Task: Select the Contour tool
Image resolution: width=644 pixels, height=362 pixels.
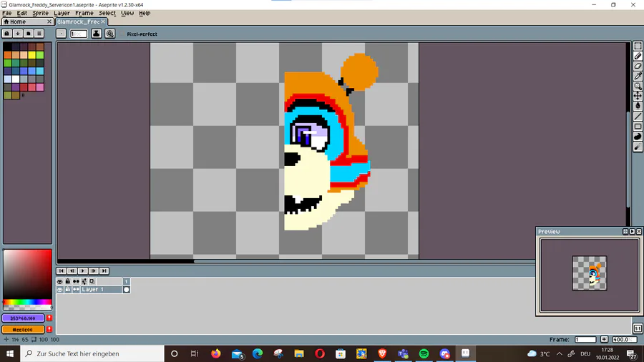Action: (638, 137)
